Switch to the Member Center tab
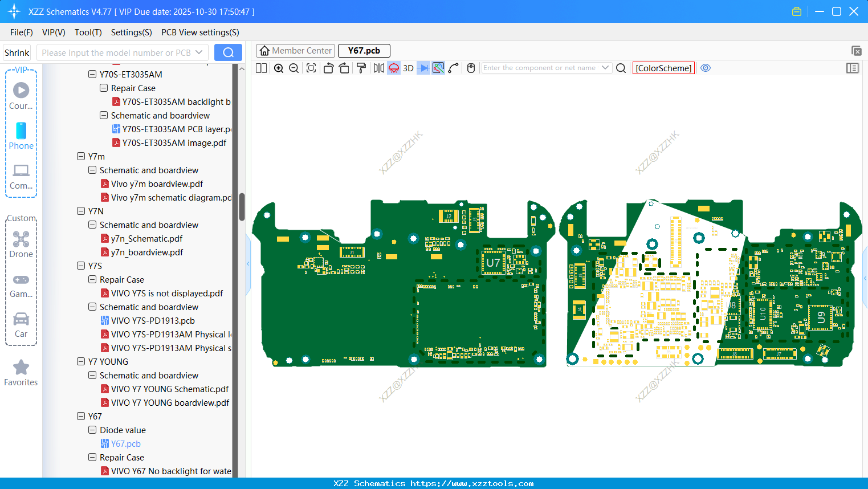 (296, 51)
